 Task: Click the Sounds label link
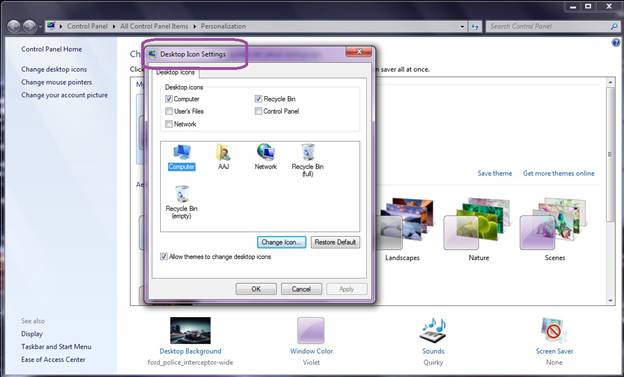point(433,351)
